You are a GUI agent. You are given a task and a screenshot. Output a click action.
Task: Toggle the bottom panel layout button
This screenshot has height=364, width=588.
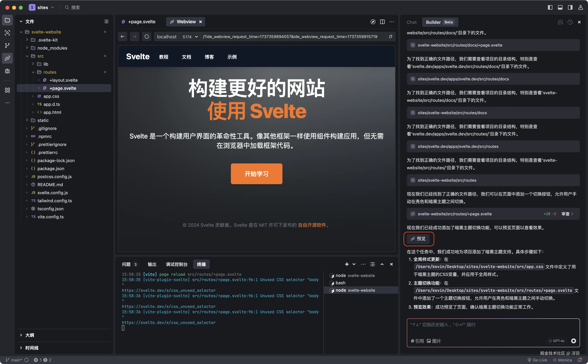560,8
